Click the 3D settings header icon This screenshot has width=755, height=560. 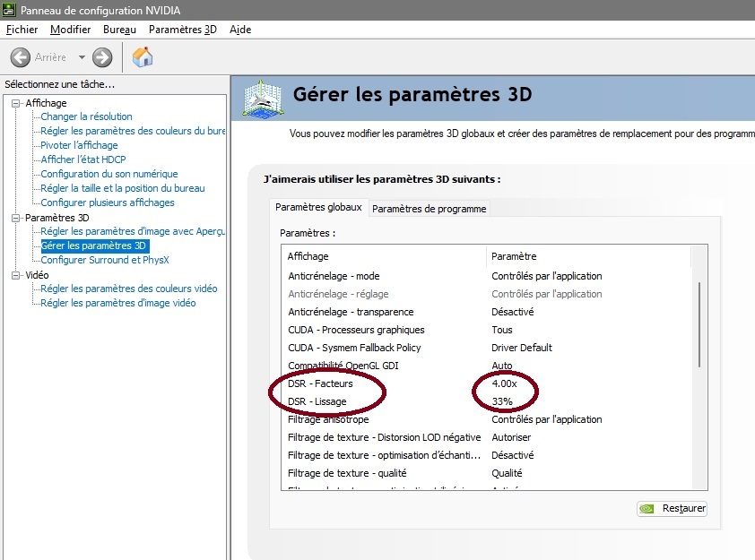tap(263, 99)
